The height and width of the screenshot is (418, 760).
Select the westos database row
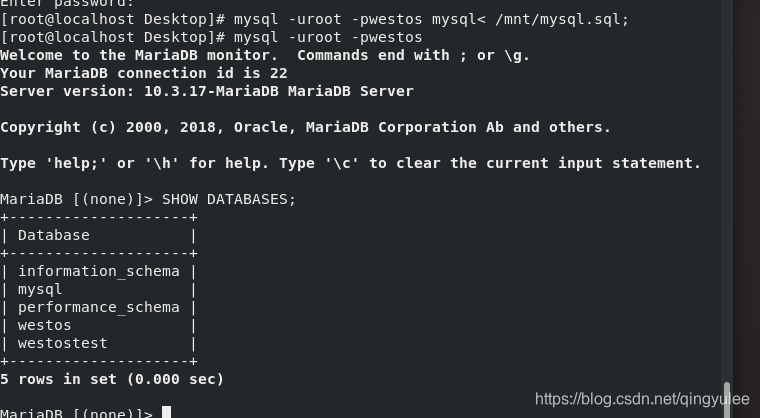pos(99,325)
